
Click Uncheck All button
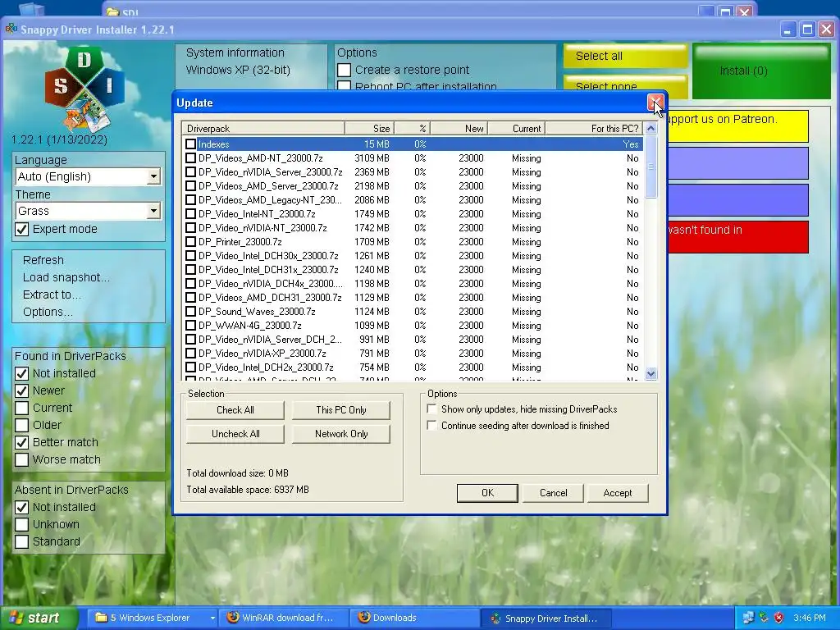click(x=235, y=434)
